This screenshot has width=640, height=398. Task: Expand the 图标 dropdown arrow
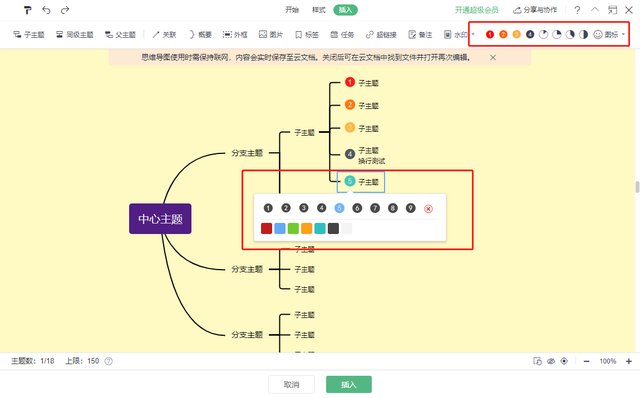coord(623,35)
